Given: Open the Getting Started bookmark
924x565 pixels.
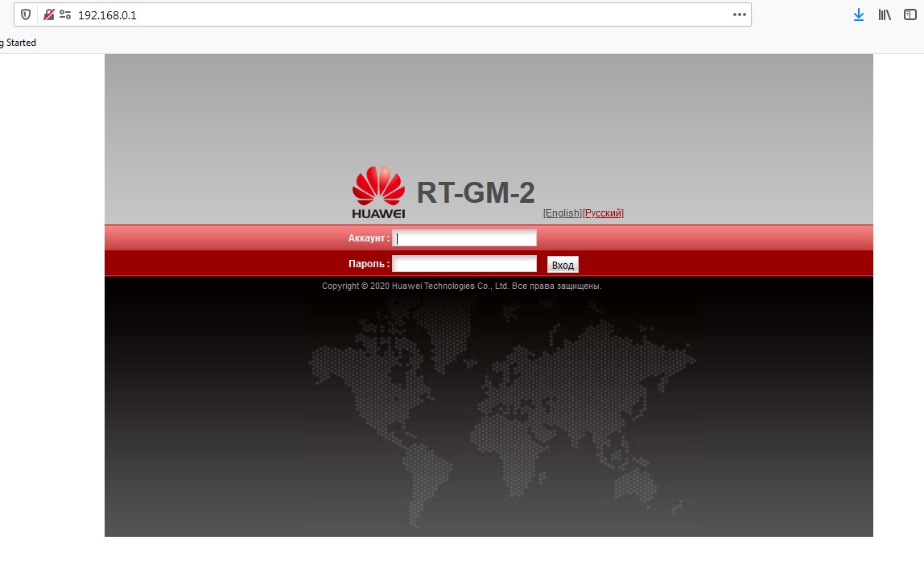Looking at the screenshot, I should [x=18, y=43].
